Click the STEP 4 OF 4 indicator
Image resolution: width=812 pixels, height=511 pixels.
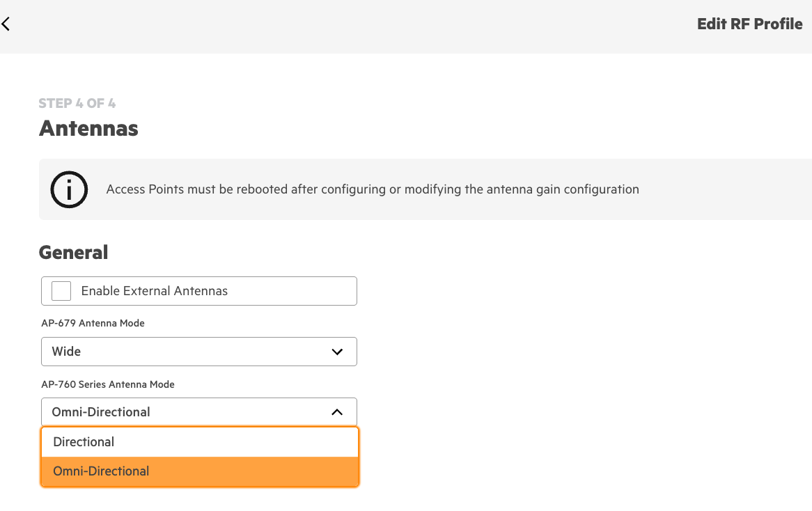pyautogui.click(x=77, y=104)
